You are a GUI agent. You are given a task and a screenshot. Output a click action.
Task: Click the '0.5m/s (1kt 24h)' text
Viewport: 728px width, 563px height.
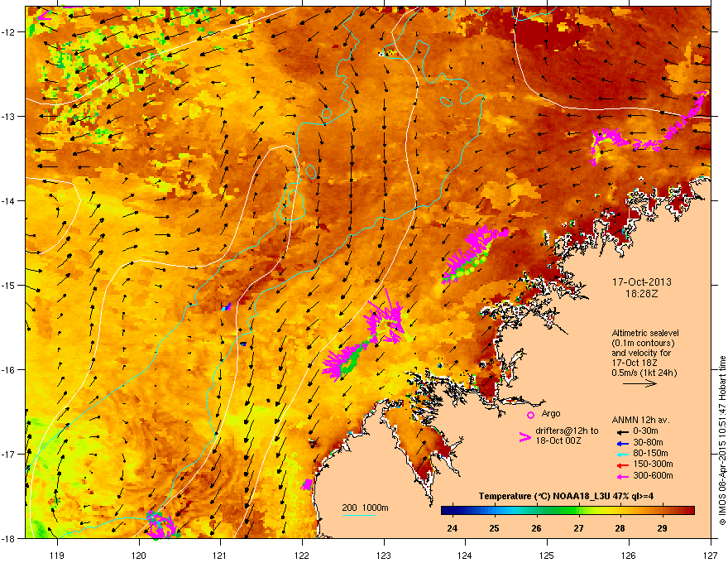click(644, 373)
